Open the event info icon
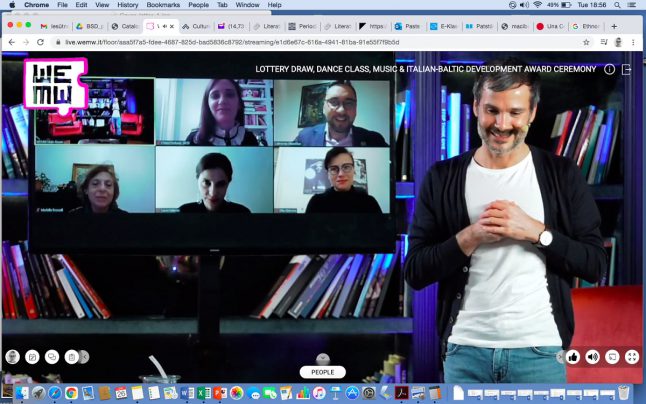This screenshot has height=404, width=646. [x=609, y=70]
